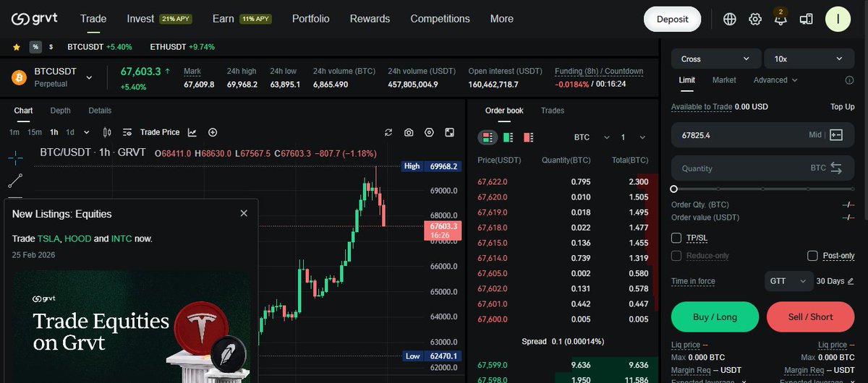Show bids-only green order book view
The height and width of the screenshot is (383, 868).
pos(508,137)
